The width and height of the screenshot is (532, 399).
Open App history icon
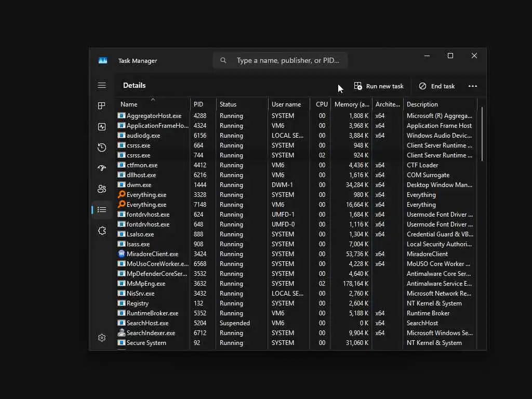click(102, 148)
